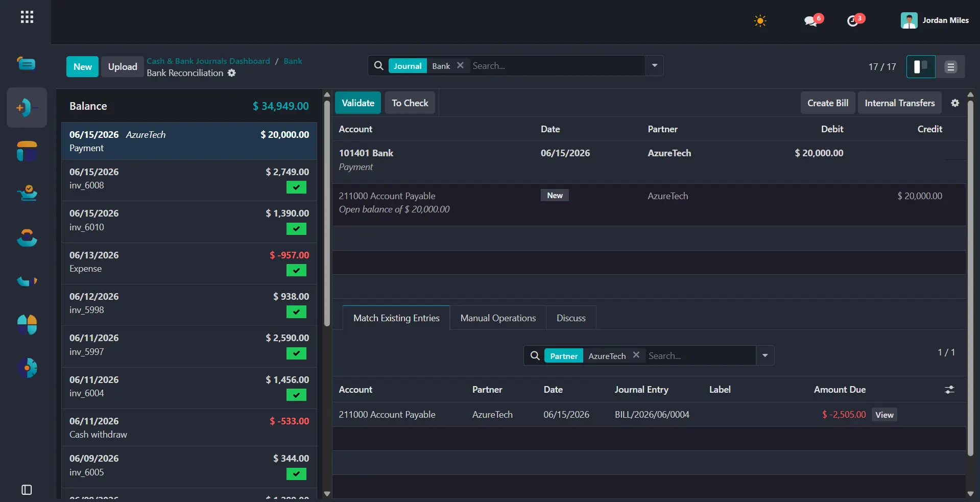980x502 pixels.
Task: Click the green checkmark on inv_6010
Action: point(296,229)
